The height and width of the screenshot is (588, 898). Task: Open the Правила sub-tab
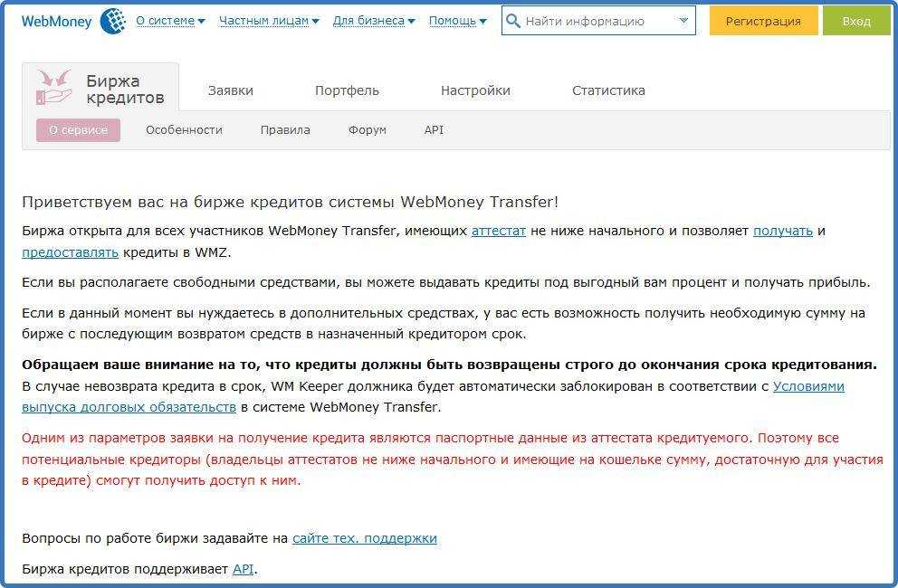pyautogui.click(x=285, y=130)
